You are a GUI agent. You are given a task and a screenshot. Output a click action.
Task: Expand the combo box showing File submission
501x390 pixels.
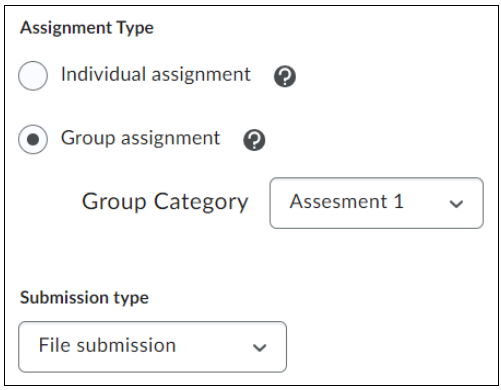[x=153, y=347]
